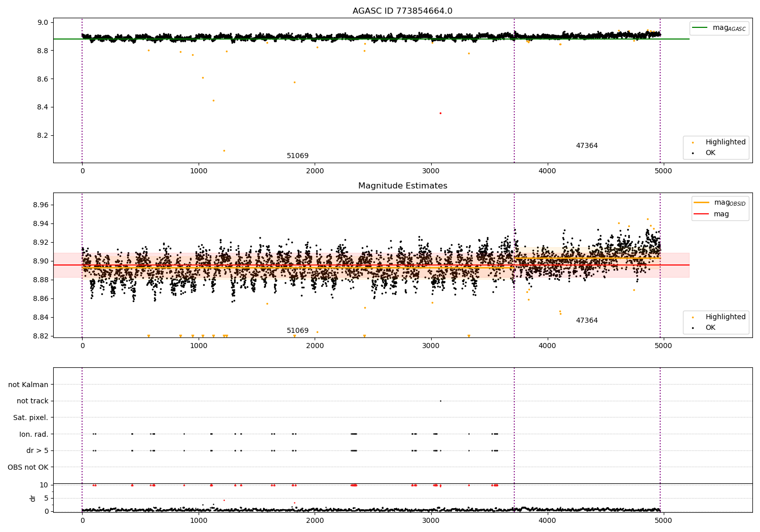760x532 pixels.
Task: Click the '8.92' y-axis tick label
Action: pos(41,243)
